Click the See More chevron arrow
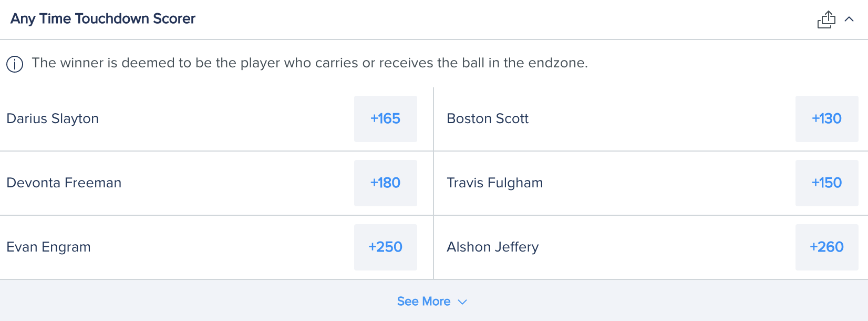The height and width of the screenshot is (321, 868). point(462,302)
